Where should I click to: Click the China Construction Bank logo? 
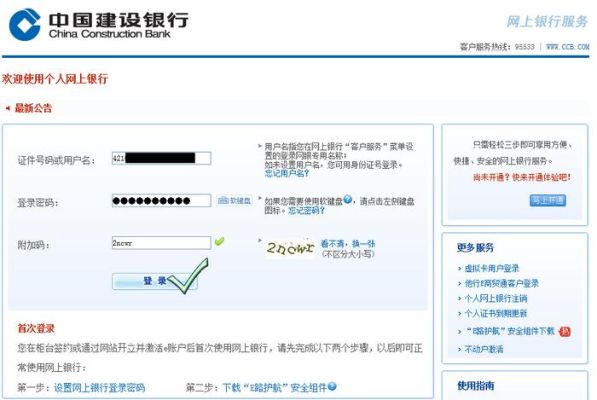[x=99, y=24]
